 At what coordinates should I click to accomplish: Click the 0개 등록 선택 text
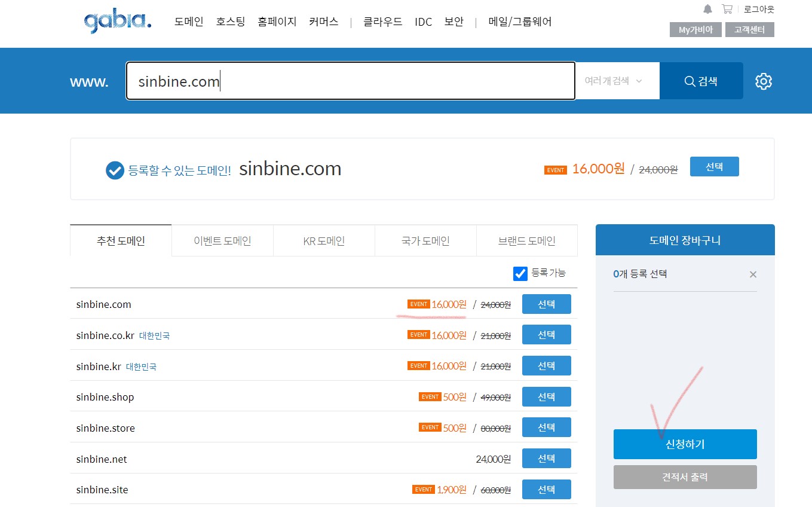click(x=640, y=274)
